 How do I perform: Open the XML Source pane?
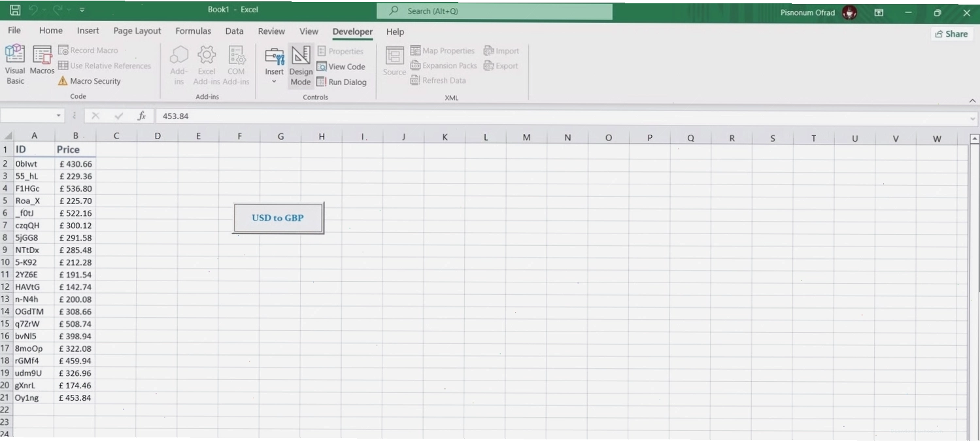(394, 61)
